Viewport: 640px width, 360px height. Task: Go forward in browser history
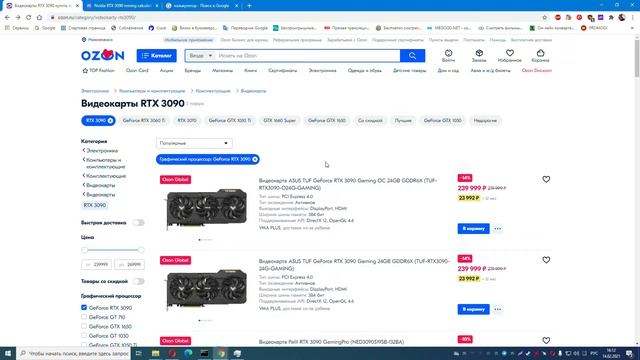tap(18, 18)
